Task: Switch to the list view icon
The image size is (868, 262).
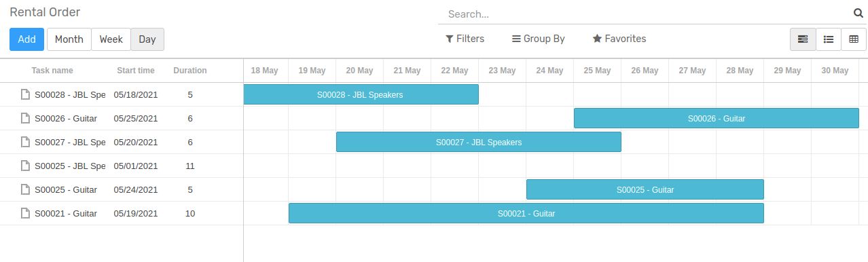Action: 829,39
